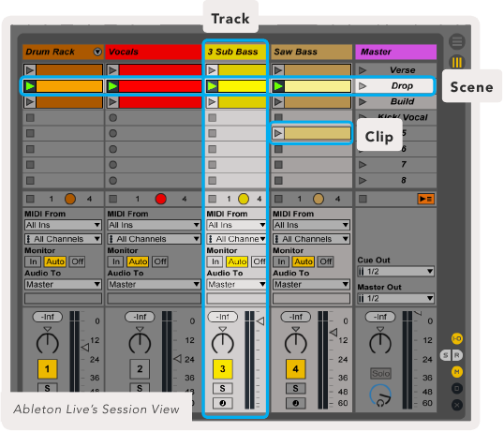This screenshot has width=504, height=432.
Task: Stop clips in Vocals track
Action: pos(112,199)
